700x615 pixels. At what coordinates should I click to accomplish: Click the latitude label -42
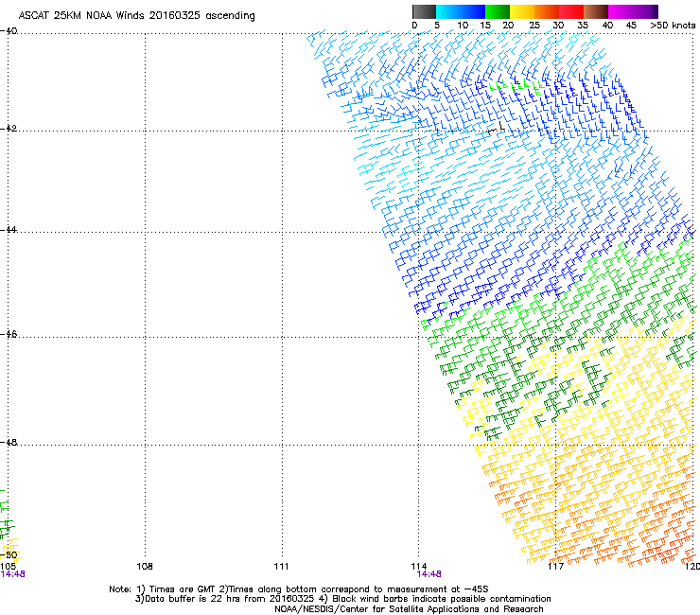[9, 128]
